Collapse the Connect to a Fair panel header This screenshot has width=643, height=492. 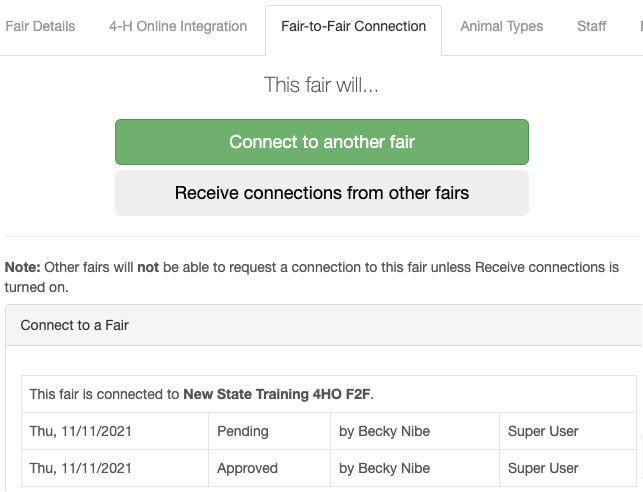tap(75, 325)
